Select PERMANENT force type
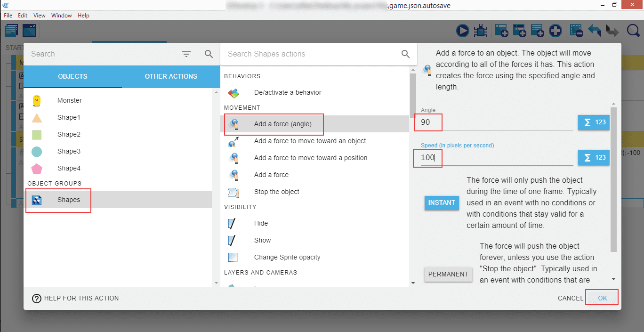This screenshot has height=332, width=644. (x=448, y=274)
